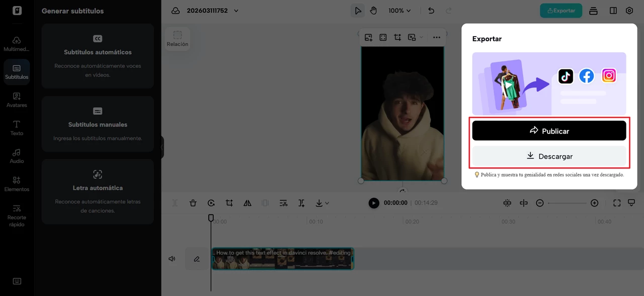
Task: Open the Elementos sidebar panel
Action: point(17,184)
